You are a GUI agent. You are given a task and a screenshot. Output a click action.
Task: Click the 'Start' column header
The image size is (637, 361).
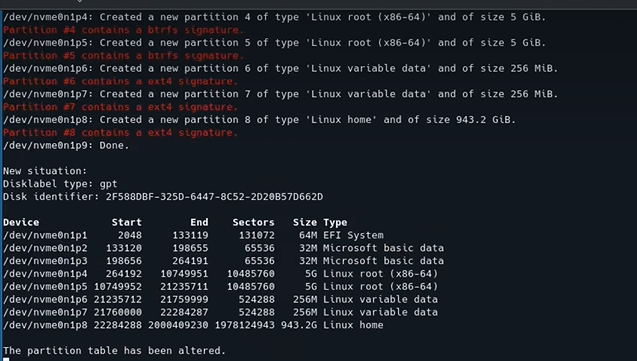tap(127, 223)
